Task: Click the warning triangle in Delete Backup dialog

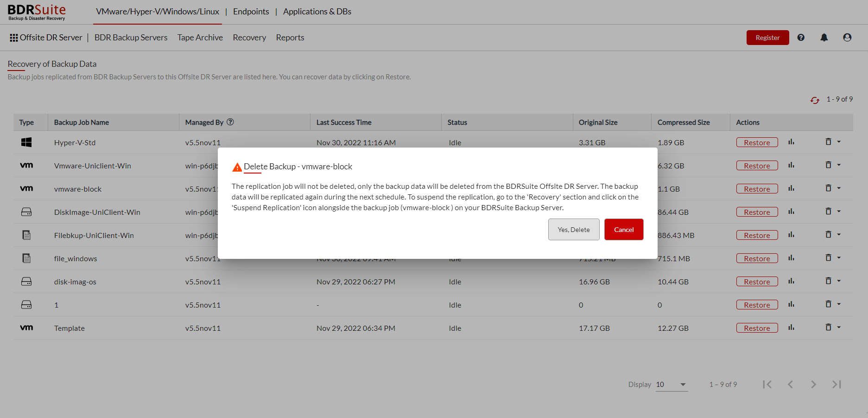Action: [x=237, y=167]
